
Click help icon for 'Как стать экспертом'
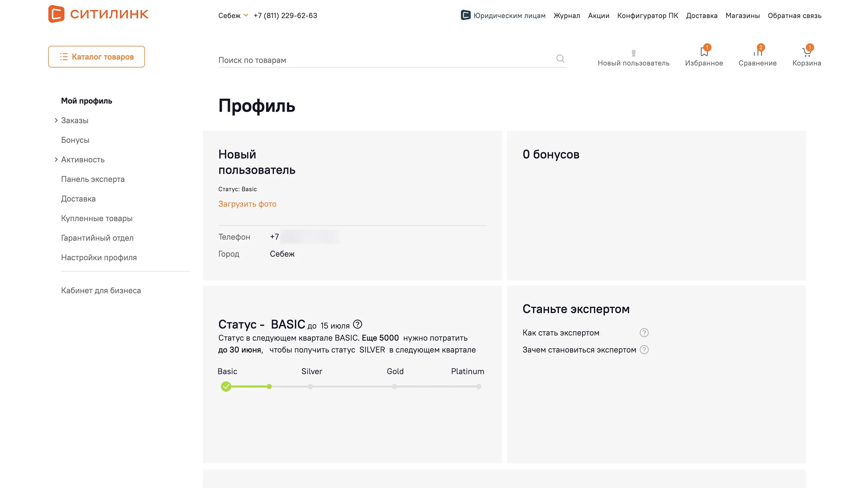[644, 333]
